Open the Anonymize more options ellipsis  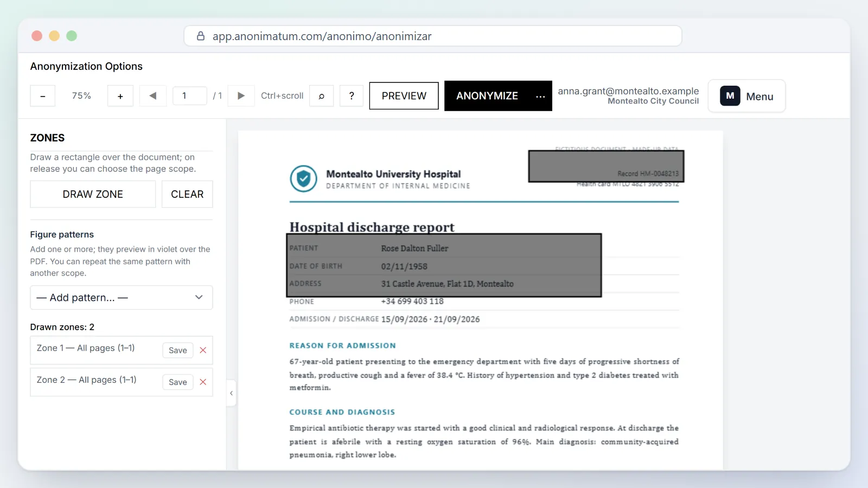[x=540, y=96]
